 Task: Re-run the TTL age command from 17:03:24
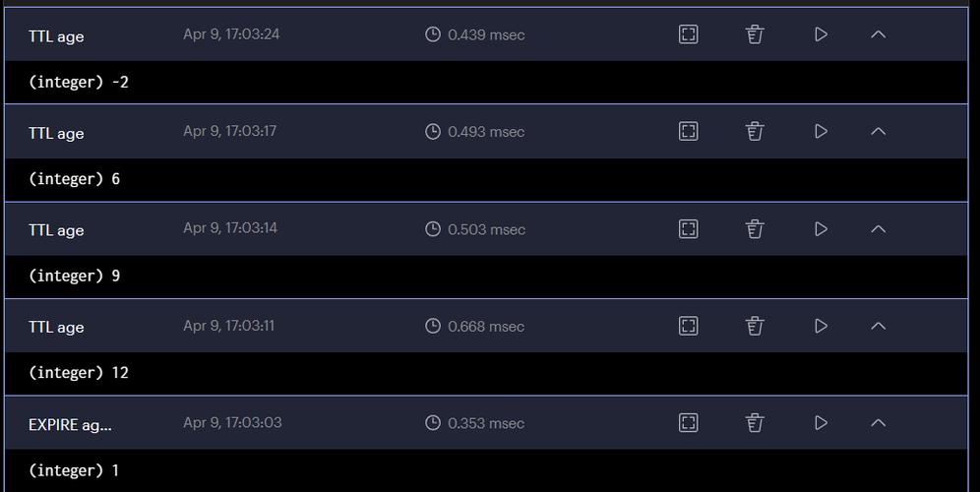821,34
